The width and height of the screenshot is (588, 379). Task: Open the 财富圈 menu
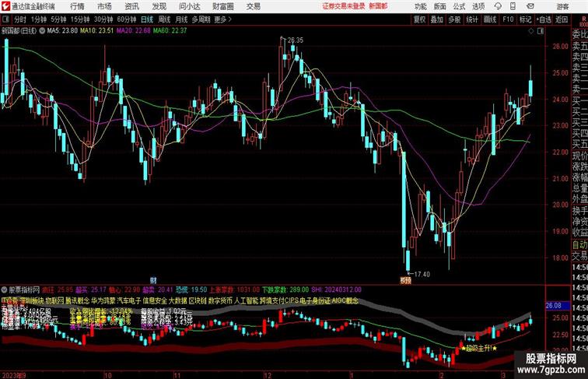click(x=222, y=6)
